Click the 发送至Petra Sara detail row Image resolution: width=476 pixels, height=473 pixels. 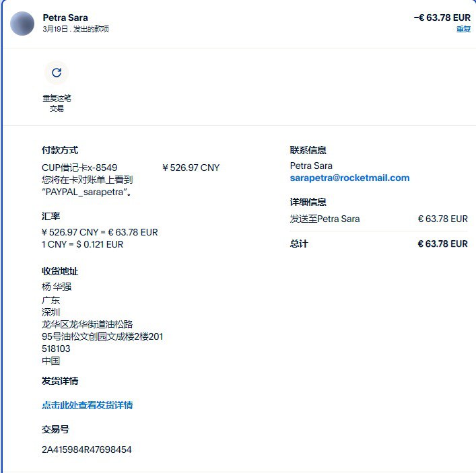pyautogui.click(x=379, y=219)
